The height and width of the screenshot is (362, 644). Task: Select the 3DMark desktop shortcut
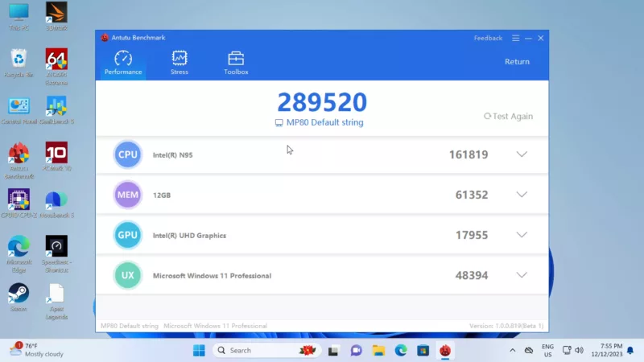coord(56,17)
